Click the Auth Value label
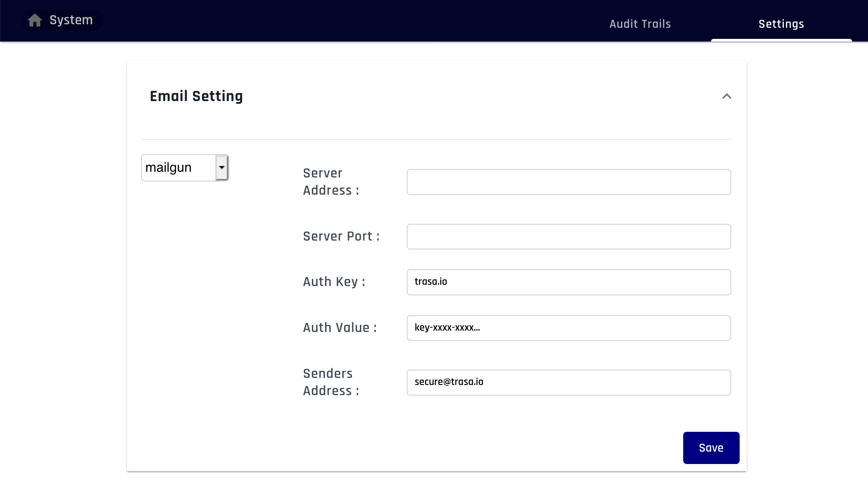The image size is (868, 483). click(339, 328)
